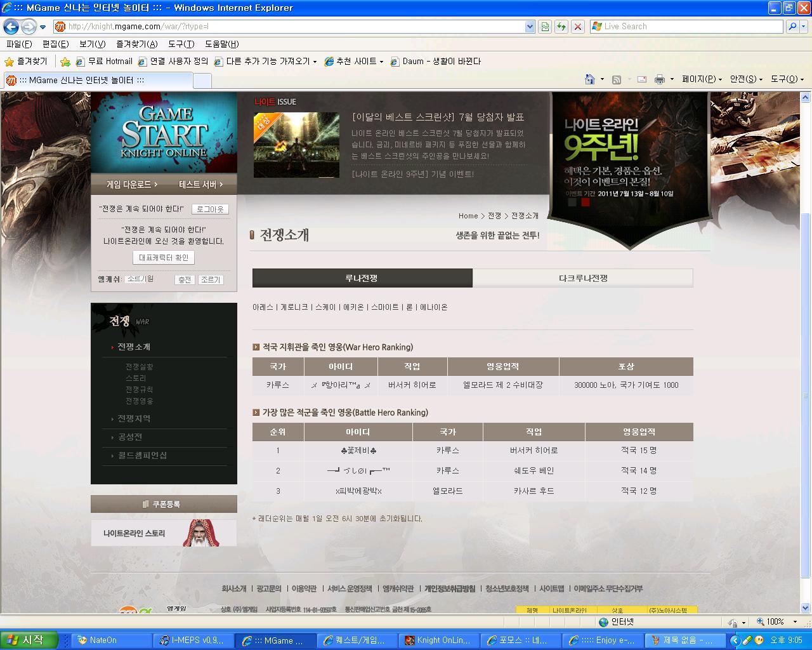Stop loading with the red X icon
Screen dimensions: 812x650
click(577, 27)
